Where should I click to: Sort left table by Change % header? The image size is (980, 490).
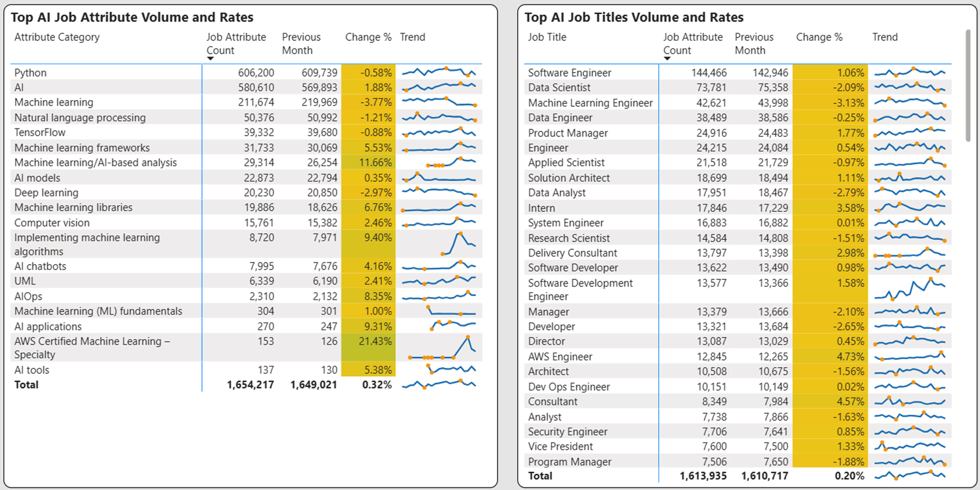368,37
